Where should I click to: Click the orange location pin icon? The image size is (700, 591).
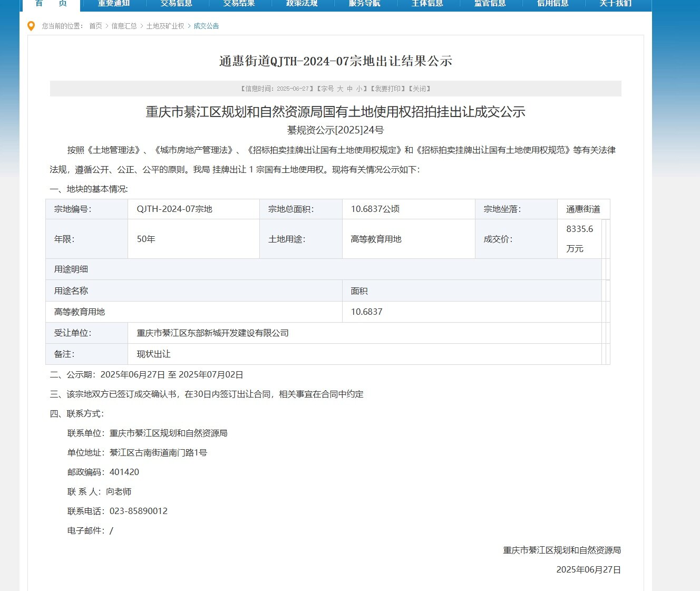click(x=31, y=26)
